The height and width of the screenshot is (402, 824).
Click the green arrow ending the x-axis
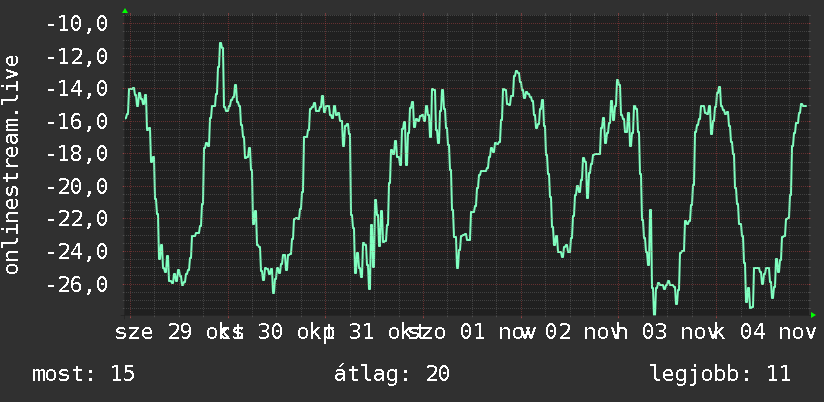point(813,315)
